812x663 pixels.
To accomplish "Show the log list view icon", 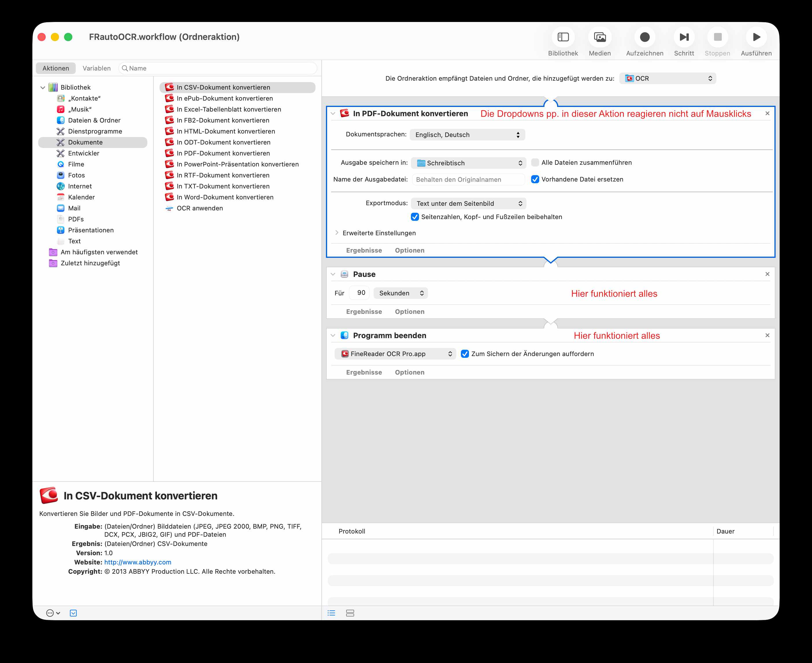I will pos(331,613).
